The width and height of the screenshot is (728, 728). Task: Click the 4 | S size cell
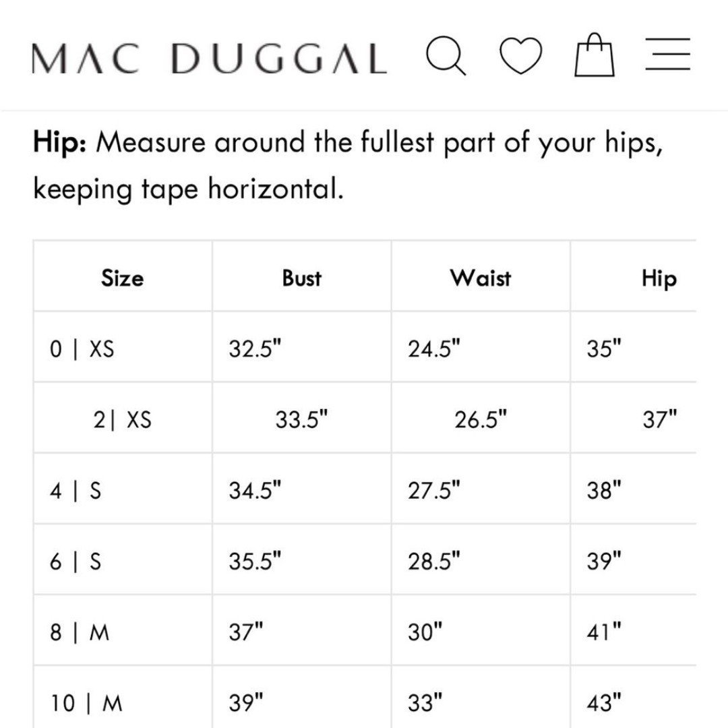[123, 490]
